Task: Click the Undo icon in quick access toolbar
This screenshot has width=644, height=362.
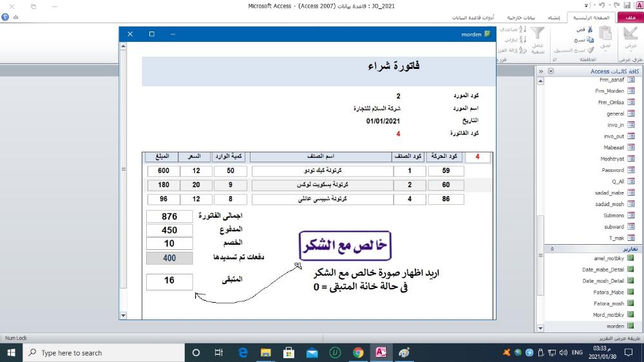Action: (x=601, y=5)
